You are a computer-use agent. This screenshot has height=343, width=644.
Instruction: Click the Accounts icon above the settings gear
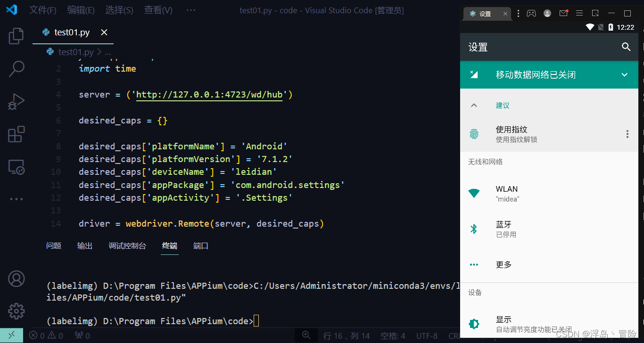pyautogui.click(x=16, y=278)
